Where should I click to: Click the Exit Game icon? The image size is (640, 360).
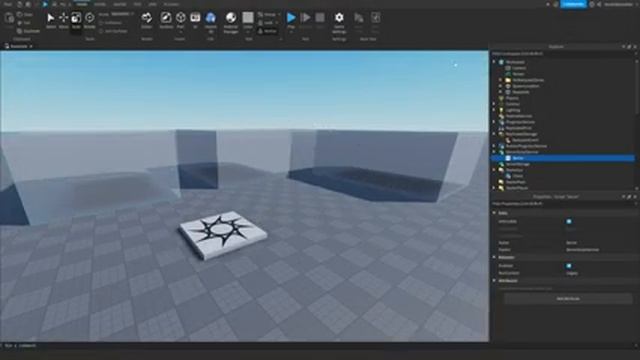[x=376, y=18]
